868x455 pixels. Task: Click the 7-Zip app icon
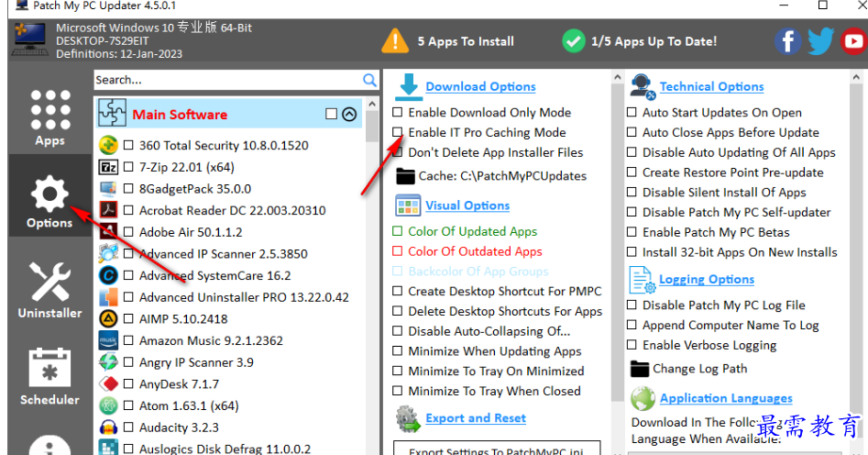108,167
